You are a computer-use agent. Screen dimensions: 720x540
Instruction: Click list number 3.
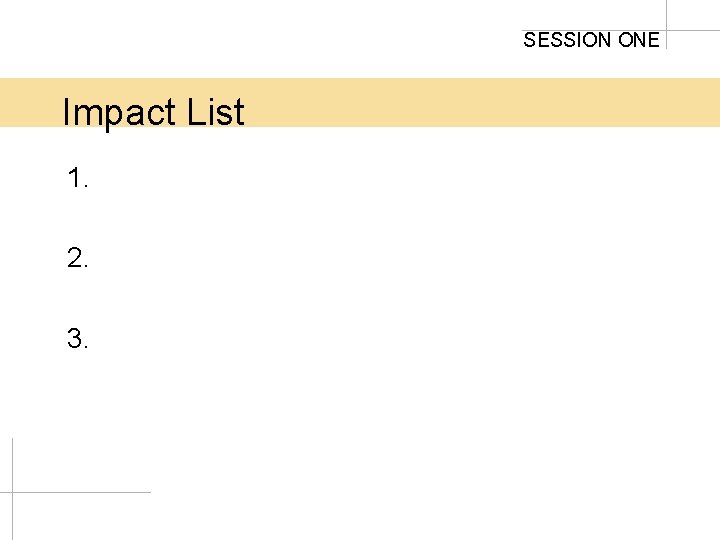pyautogui.click(x=77, y=338)
